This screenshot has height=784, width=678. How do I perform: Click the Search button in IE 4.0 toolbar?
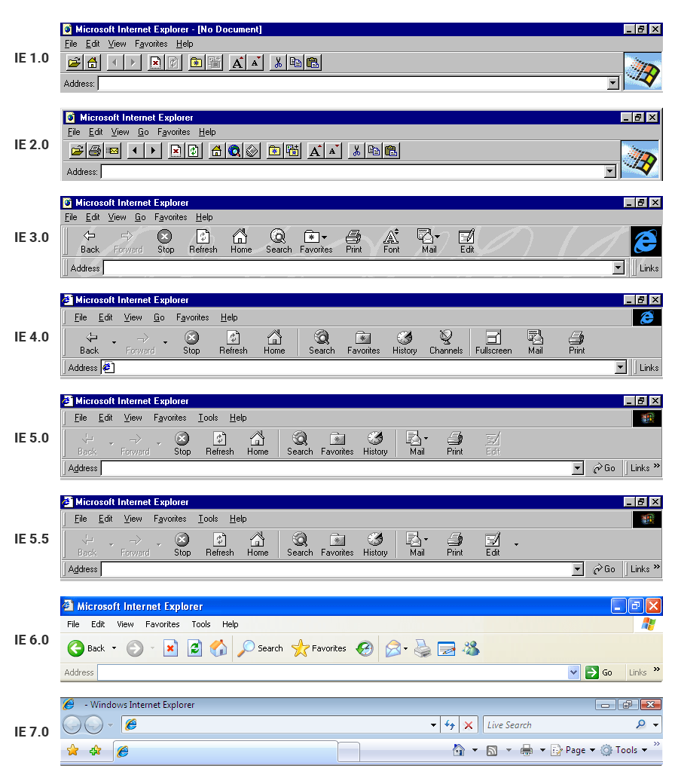(322, 342)
